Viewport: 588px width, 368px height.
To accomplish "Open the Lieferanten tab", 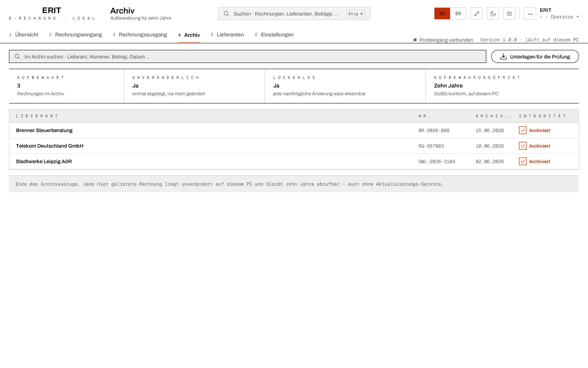I will [x=227, y=35].
